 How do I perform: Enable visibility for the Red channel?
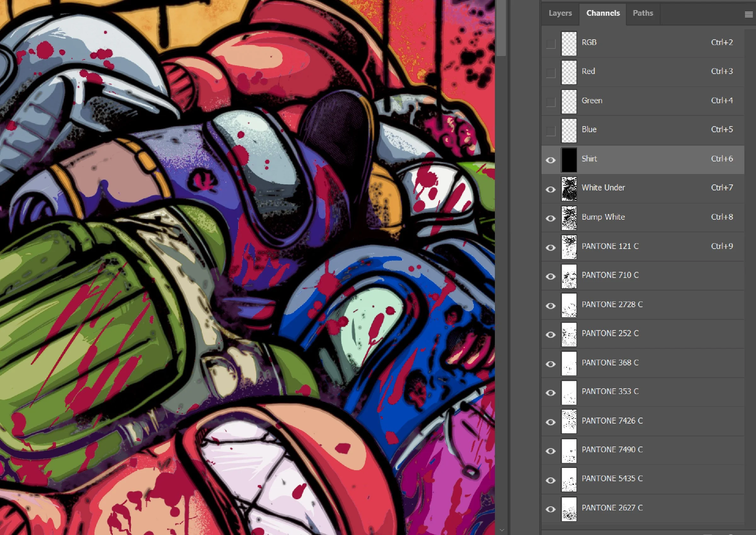pyautogui.click(x=551, y=73)
